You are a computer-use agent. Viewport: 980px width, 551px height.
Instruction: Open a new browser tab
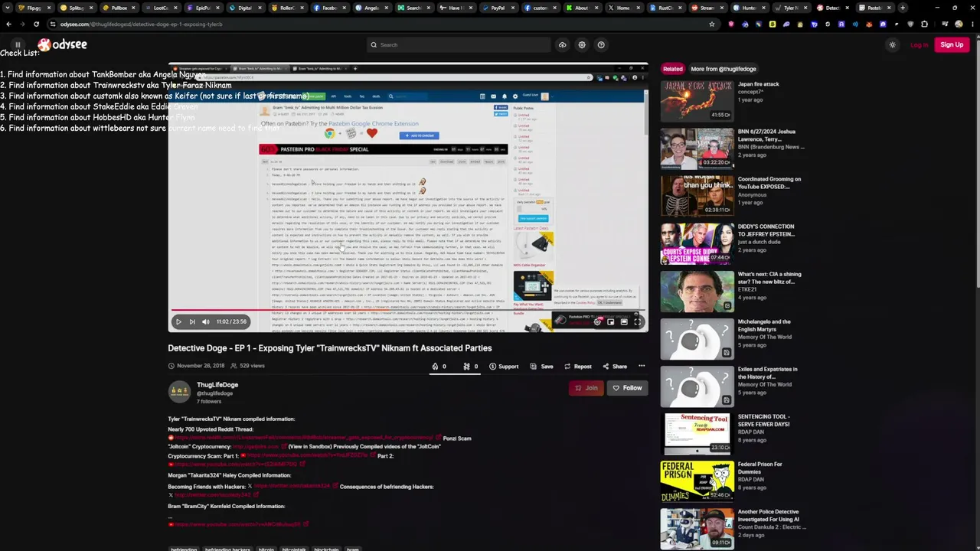coord(903,8)
